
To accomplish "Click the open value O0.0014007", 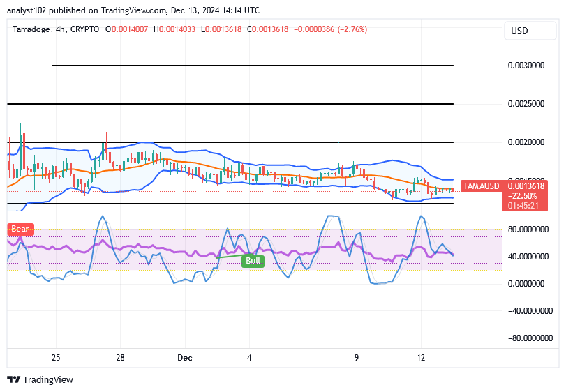I will click(127, 29).
